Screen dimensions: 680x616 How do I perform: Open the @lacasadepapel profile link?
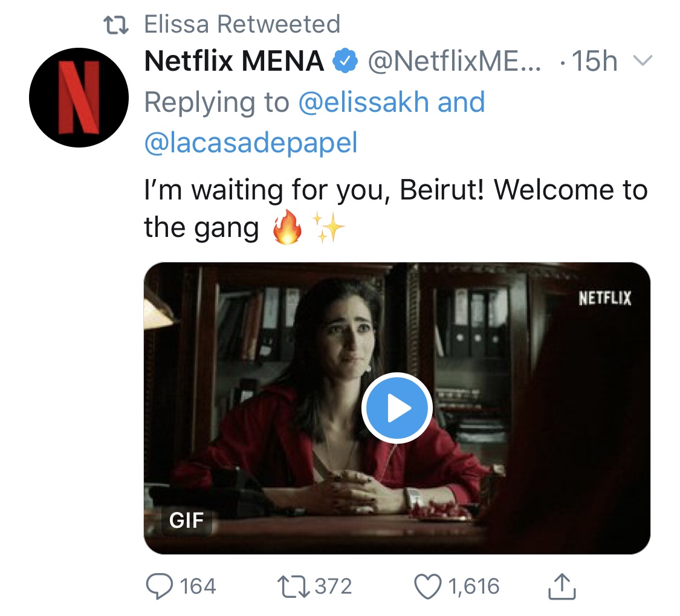click(x=250, y=143)
